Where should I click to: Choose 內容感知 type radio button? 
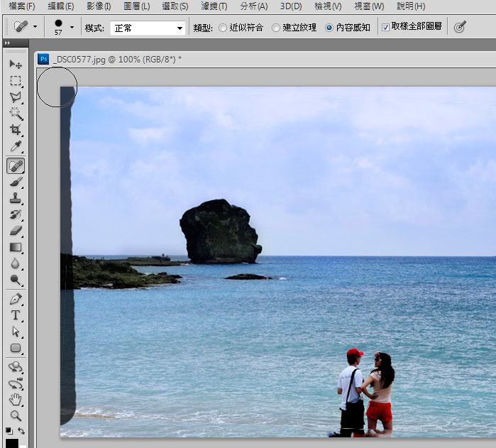tap(329, 28)
